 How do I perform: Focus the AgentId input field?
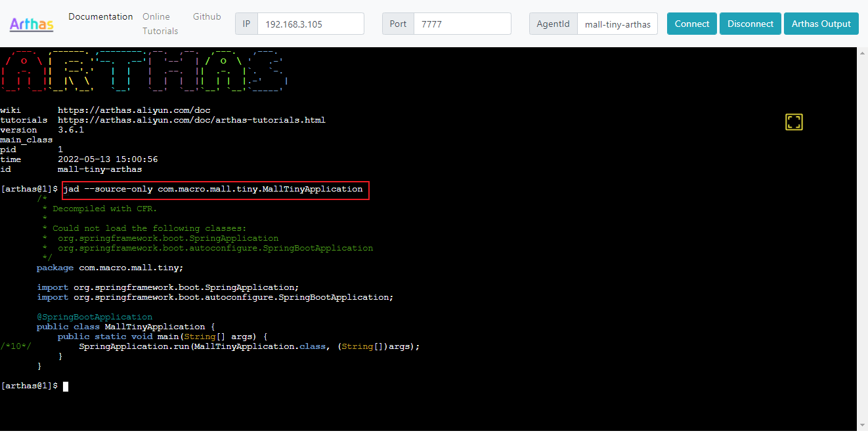pos(617,24)
